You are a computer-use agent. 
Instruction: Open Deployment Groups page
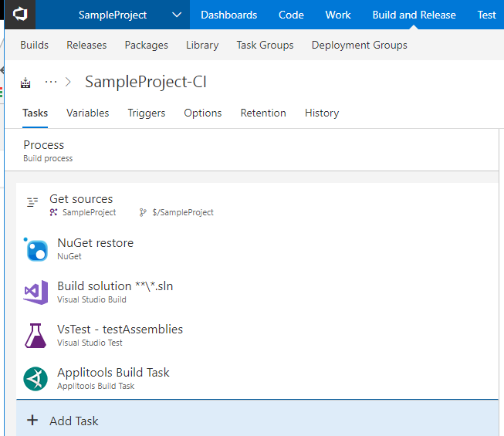(359, 45)
